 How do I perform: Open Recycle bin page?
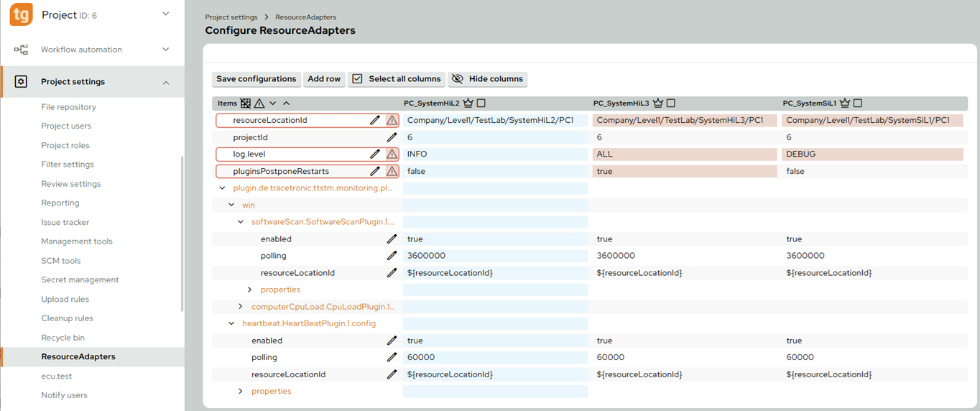pyautogui.click(x=63, y=338)
